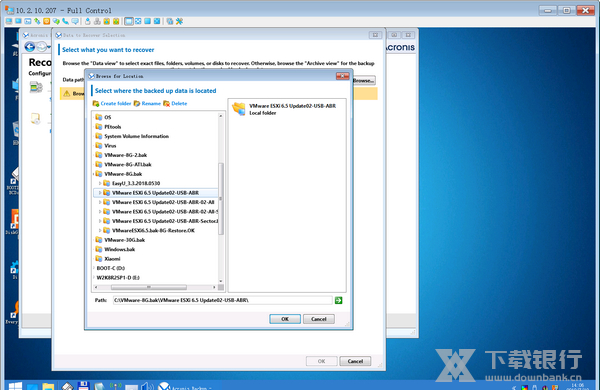Start voice chat with phone toolbar icon

point(65,21)
